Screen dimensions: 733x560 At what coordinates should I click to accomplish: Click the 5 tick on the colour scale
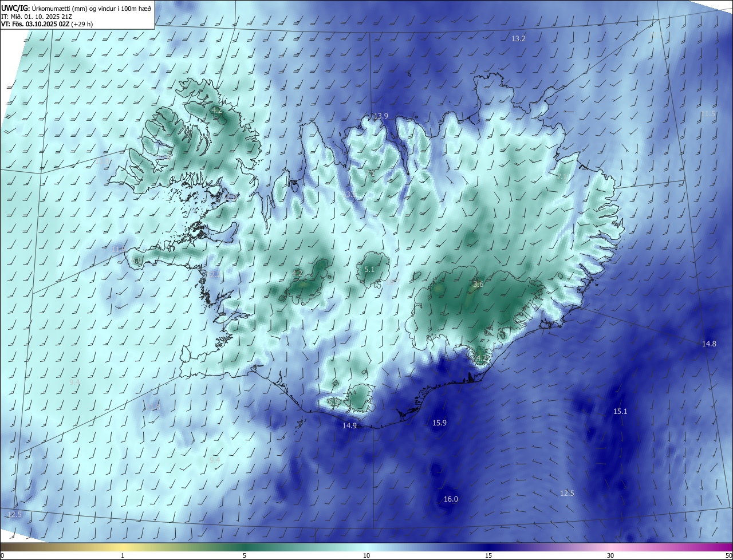tap(245, 555)
